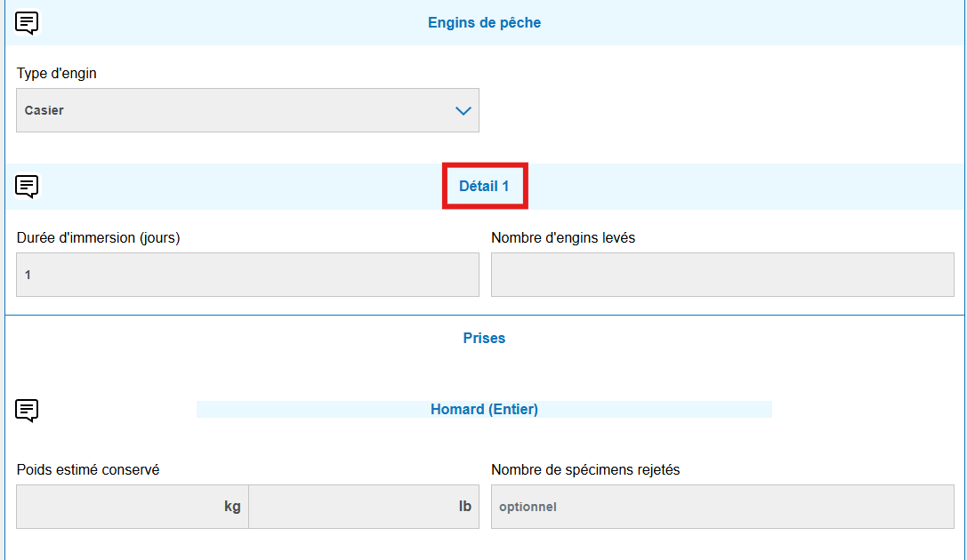967x560 pixels.
Task: Open the Type d'engin dropdown showing Casier
Action: [247, 111]
